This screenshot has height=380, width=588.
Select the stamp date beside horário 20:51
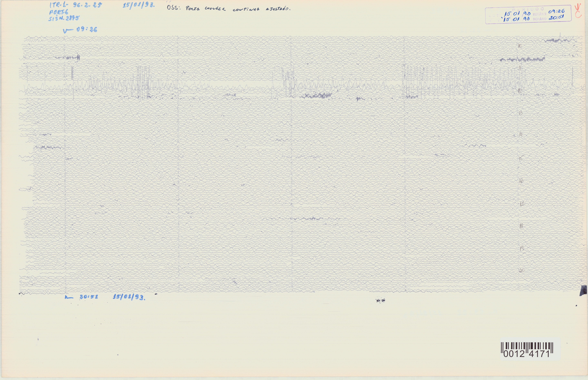[516, 19]
